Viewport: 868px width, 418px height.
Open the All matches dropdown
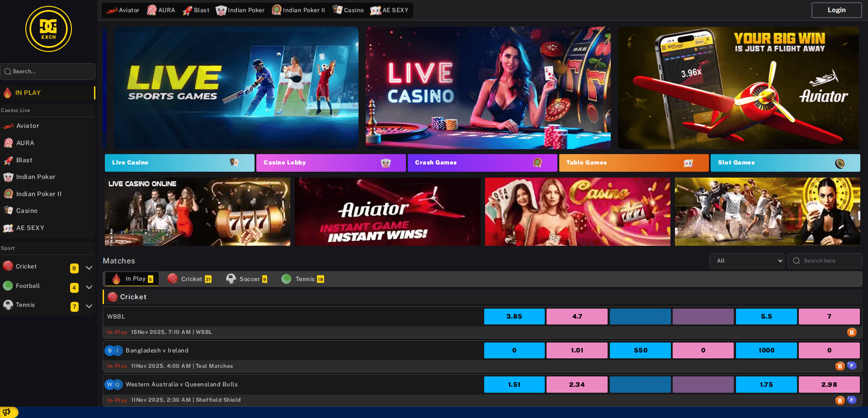(x=746, y=261)
